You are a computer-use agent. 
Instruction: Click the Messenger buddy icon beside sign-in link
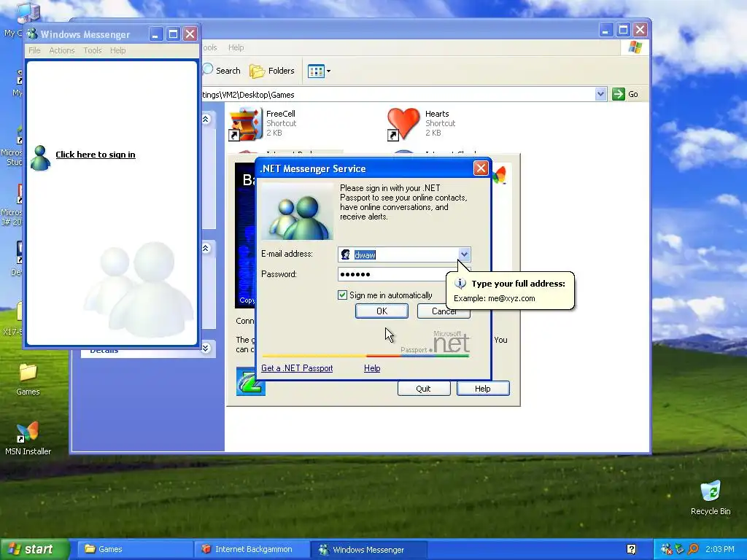coord(40,157)
